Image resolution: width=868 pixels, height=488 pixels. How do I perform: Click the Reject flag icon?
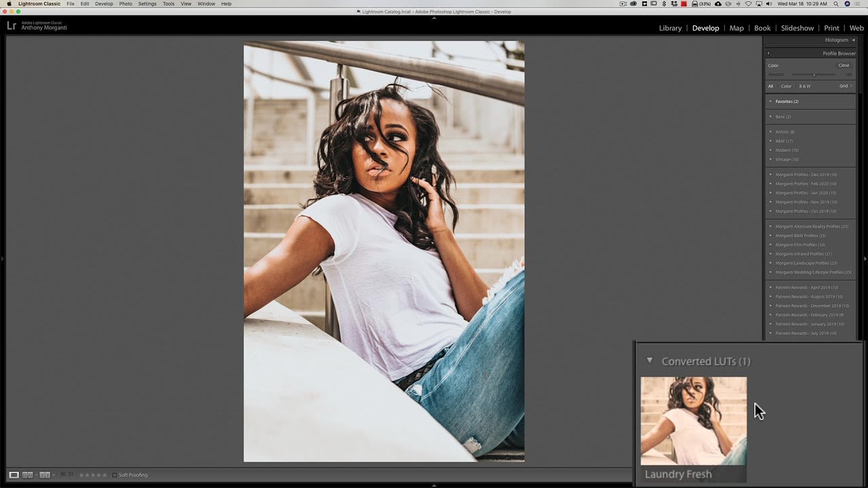pos(71,474)
